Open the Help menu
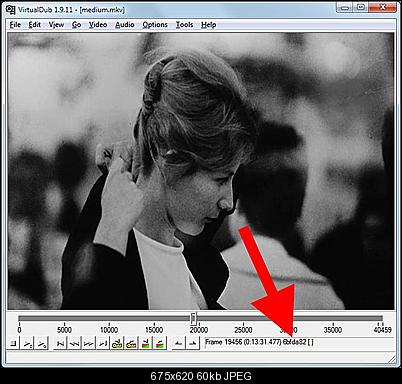 point(209,25)
